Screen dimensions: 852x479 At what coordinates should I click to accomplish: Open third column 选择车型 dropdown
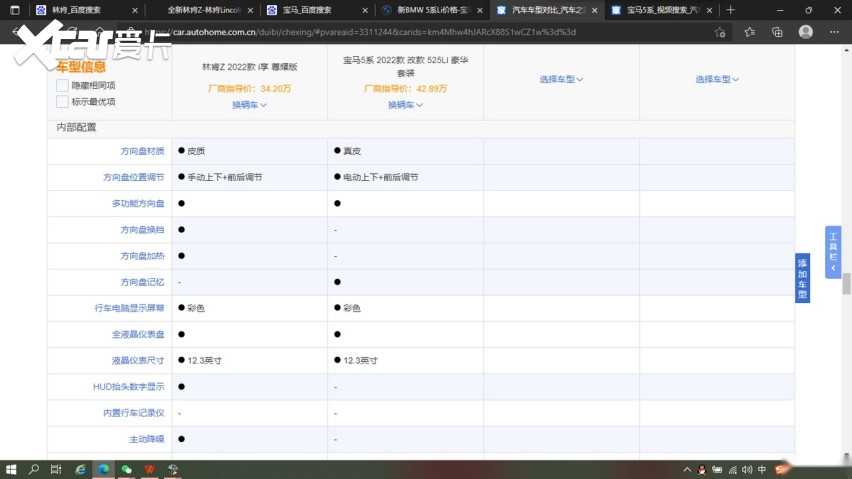pyautogui.click(x=561, y=79)
